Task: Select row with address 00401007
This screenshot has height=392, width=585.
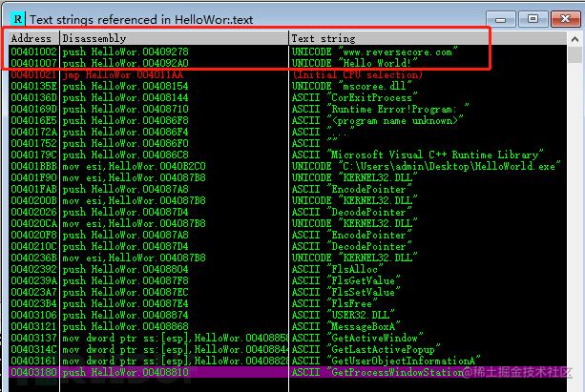Action: 287,63
